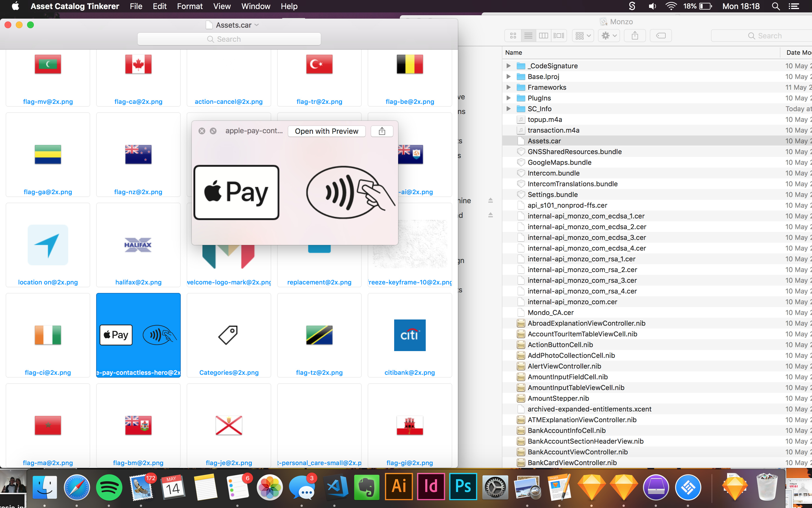
Task: Open the Format menu
Action: pyautogui.click(x=189, y=6)
